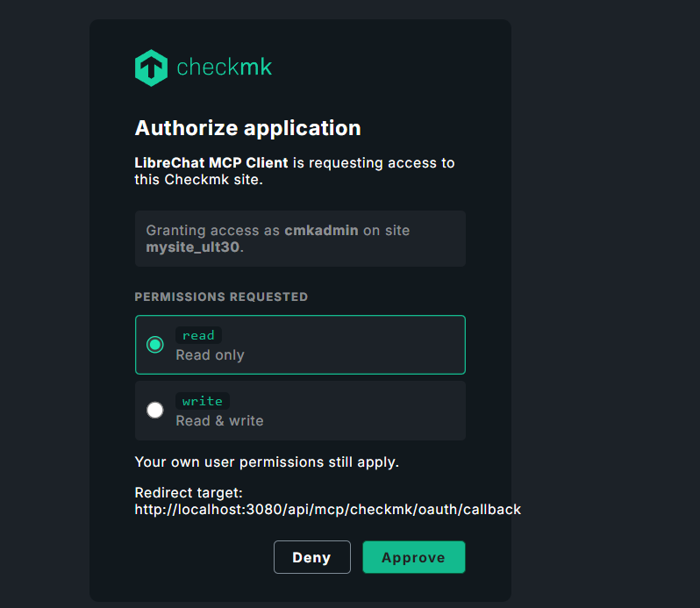Click the Checkmk hexagon logo icon
The image size is (700, 608).
click(152, 68)
